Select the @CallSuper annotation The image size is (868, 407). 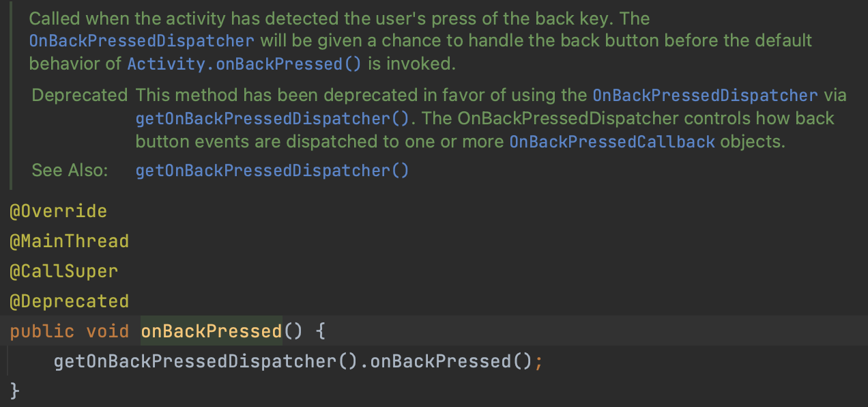63,271
